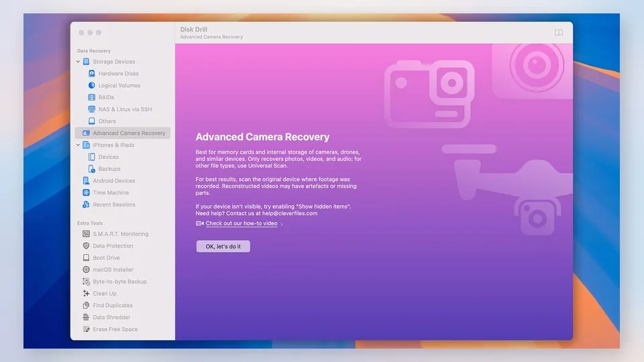Screen dimensions: 644x362
Task: Click the Data Shredder icon
Action: (87, 317)
